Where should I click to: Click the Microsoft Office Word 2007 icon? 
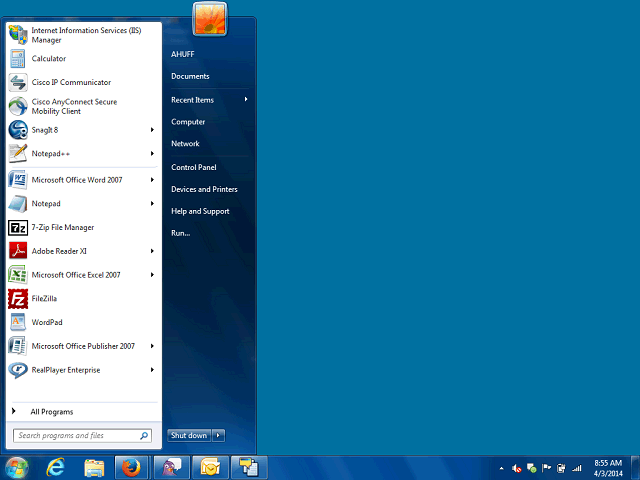pyautogui.click(x=18, y=180)
